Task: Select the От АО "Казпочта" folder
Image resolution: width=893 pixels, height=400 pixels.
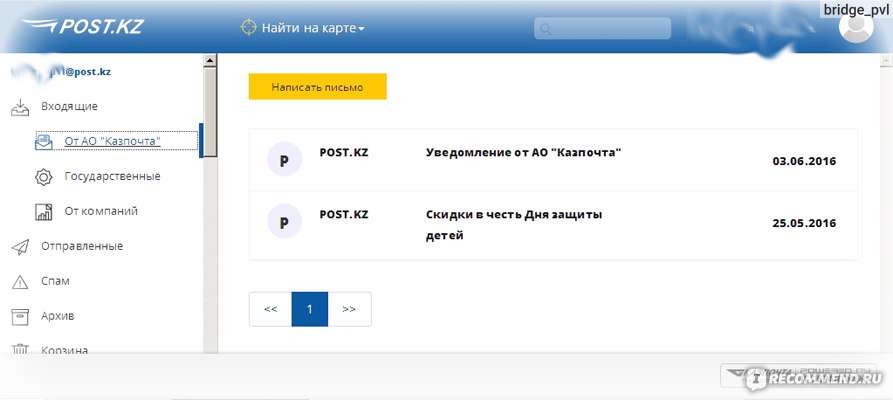Action: [112, 141]
